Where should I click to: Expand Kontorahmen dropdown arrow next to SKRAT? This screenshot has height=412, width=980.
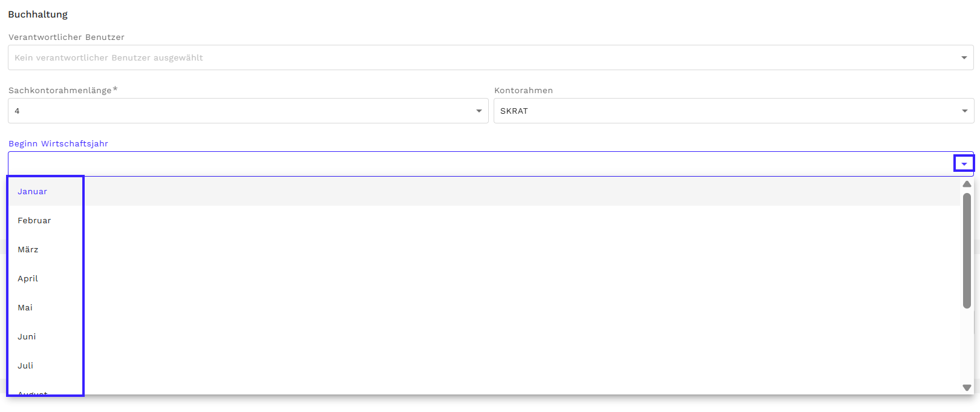[964, 111]
